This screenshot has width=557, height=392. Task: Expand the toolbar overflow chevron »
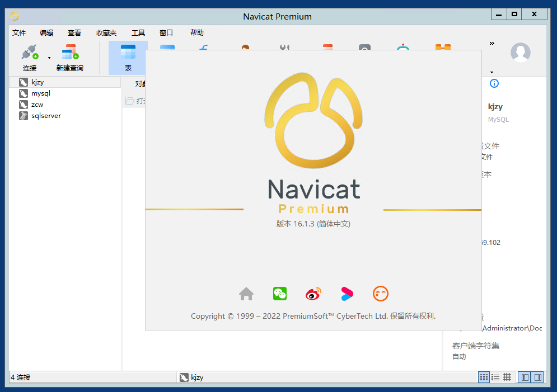pos(492,43)
